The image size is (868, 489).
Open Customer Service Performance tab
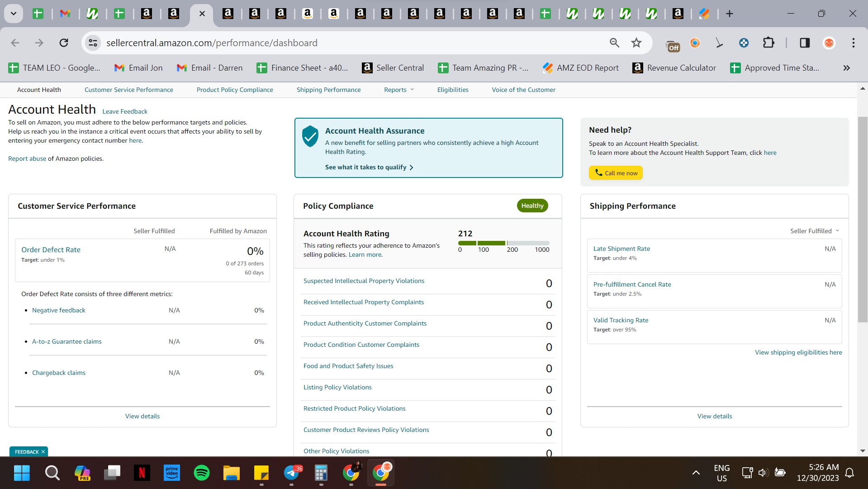(x=129, y=90)
